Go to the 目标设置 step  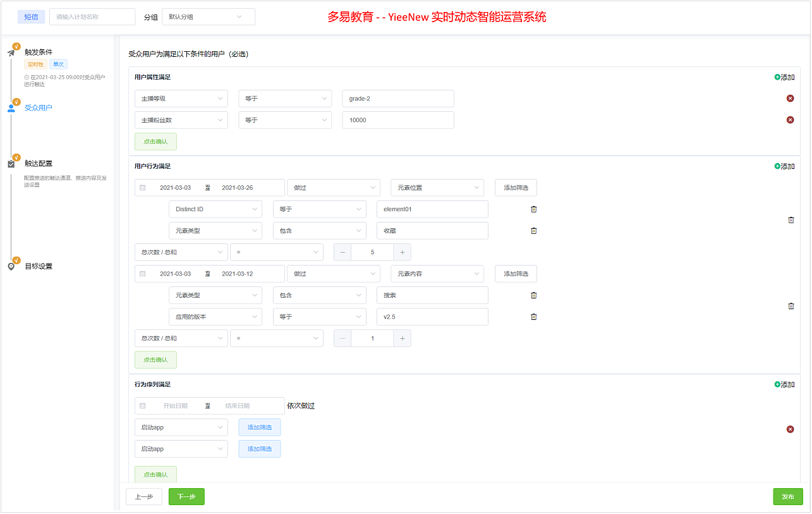pyautogui.click(x=39, y=267)
